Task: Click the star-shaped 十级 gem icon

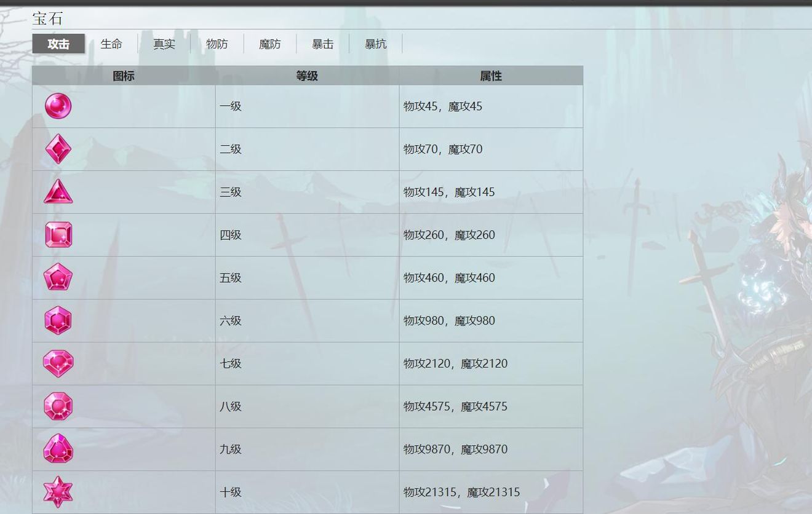Action: pos(58,492)
